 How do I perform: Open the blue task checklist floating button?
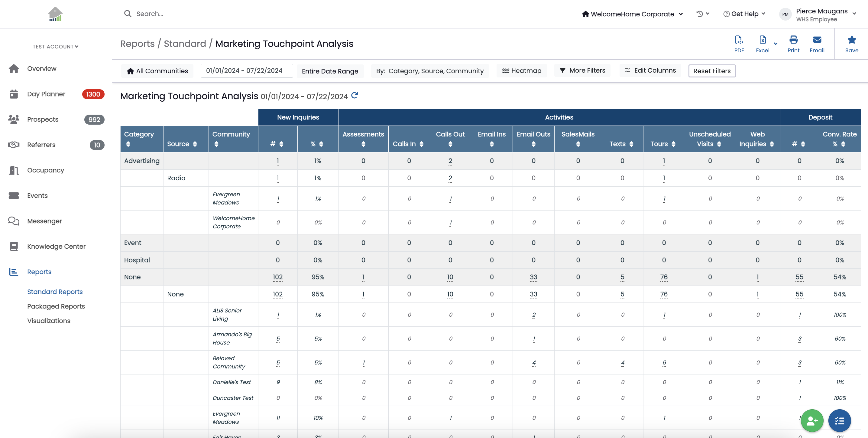click(x=839, y=420)
